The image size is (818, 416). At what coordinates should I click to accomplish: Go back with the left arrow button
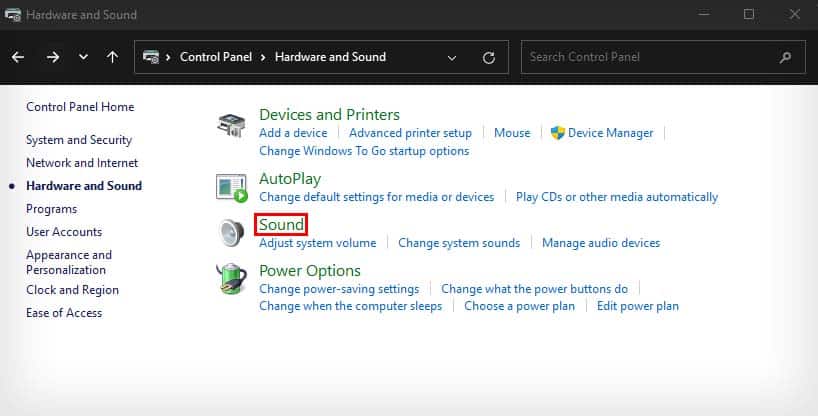coord(18,57)
